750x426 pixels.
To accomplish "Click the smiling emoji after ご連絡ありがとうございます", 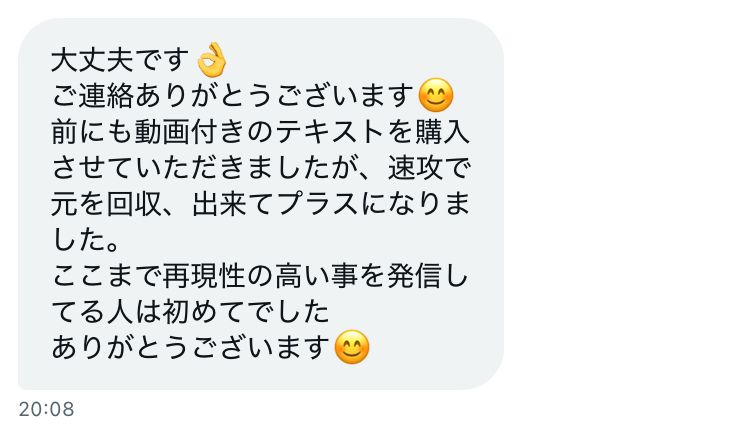I will 436,95.
